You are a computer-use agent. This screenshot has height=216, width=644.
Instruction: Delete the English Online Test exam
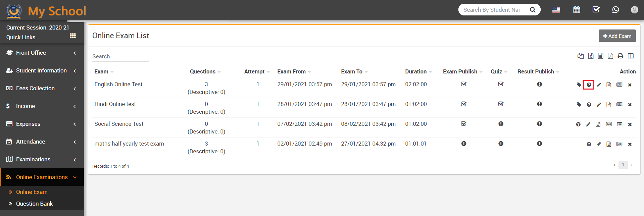[630, 85]
